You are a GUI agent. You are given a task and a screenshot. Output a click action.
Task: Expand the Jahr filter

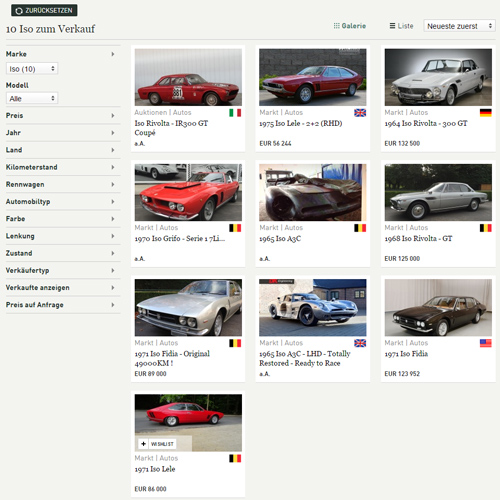[63, 133]
